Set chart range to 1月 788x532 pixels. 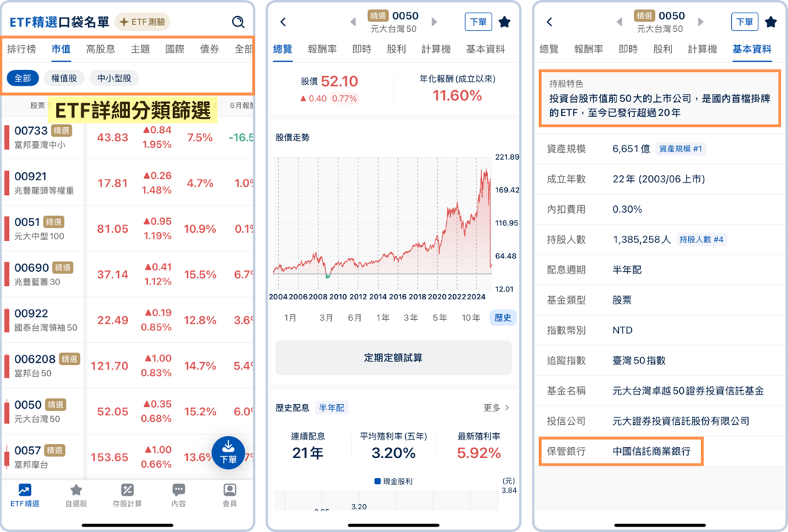click(290, 318)
